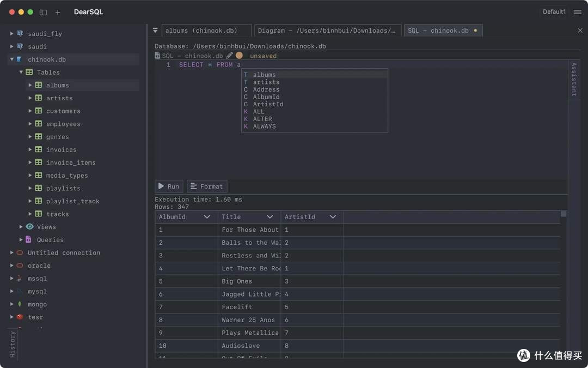Image resolution: width=588 pixels, height=368 pixels.
Task: Click the artists table icon
Action: coord(38,98)
